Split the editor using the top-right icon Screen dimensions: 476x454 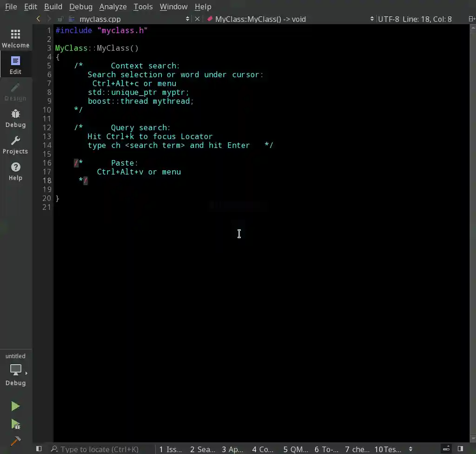(x=471, y=19)
